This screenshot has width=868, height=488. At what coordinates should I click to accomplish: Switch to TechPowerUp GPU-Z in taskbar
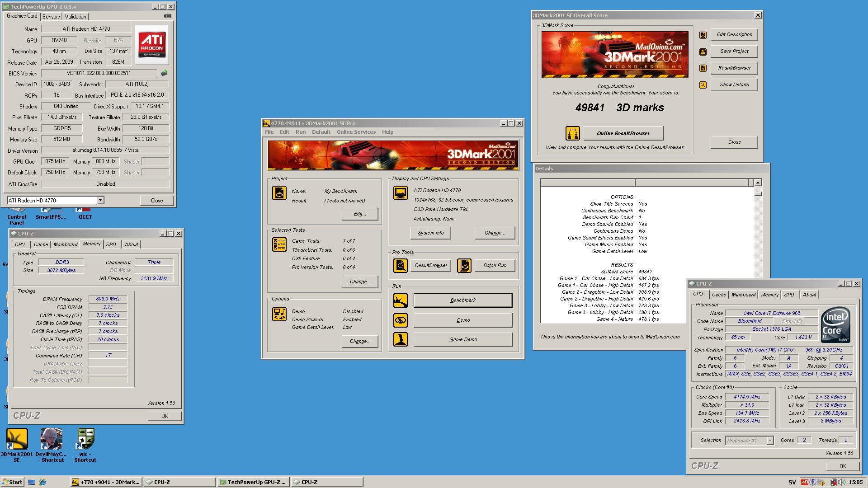click(253, 482)
